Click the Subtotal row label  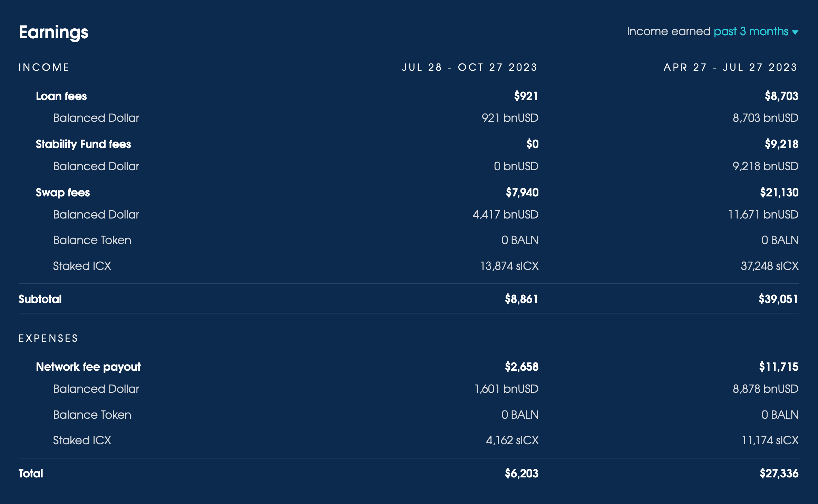(x=40, y=299)
